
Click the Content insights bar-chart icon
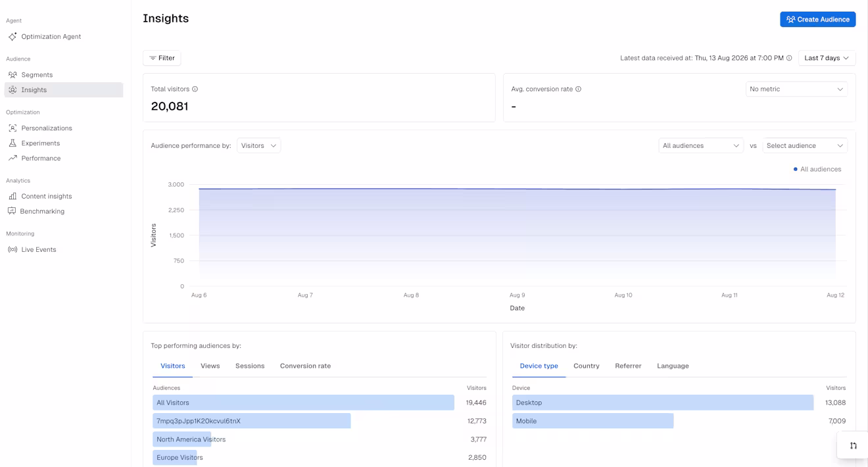click(x=12, y=197)
